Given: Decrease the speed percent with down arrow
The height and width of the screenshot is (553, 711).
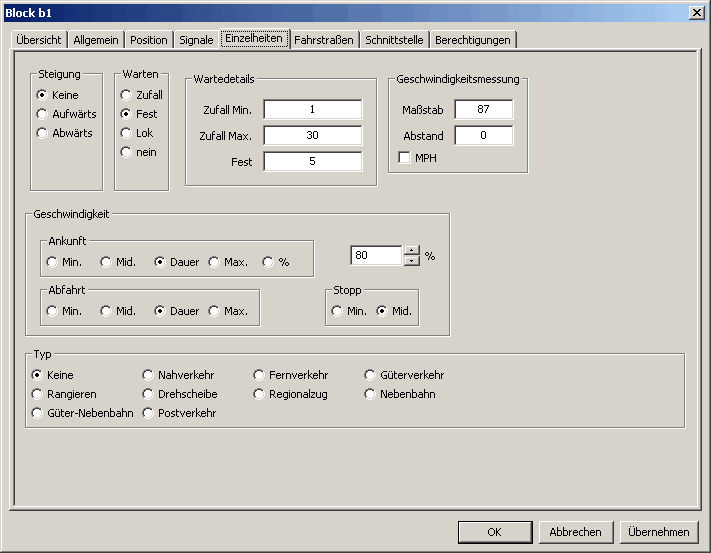Looking at the screenshot, I should point(412,261).
